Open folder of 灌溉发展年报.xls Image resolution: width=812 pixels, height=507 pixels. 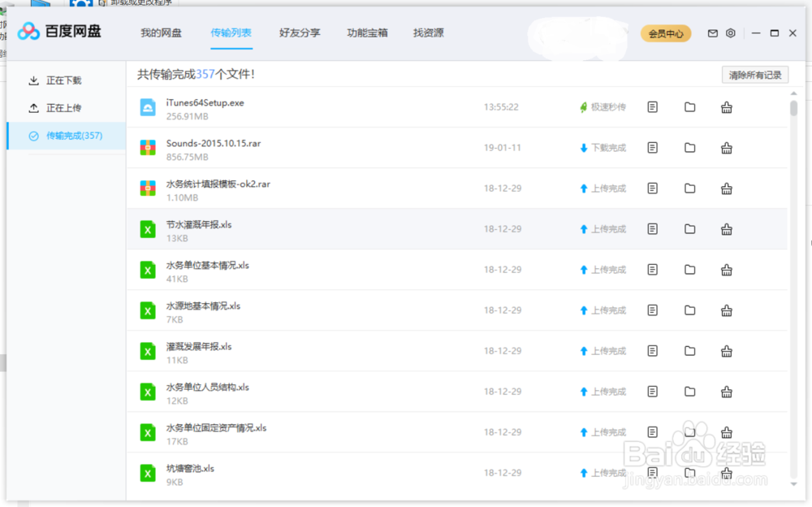(689, 351)
